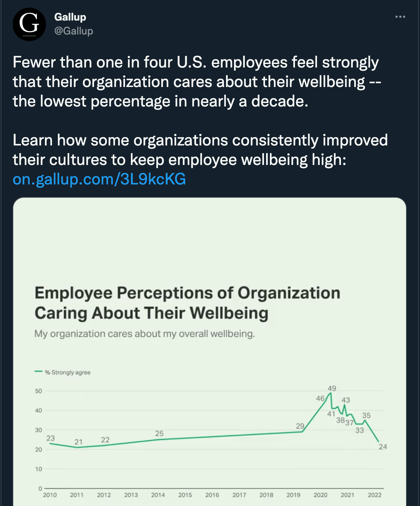The width and height of the screenshot is (420, 506).
Task: Click the 49 peak data label
Action: [332, 388]
